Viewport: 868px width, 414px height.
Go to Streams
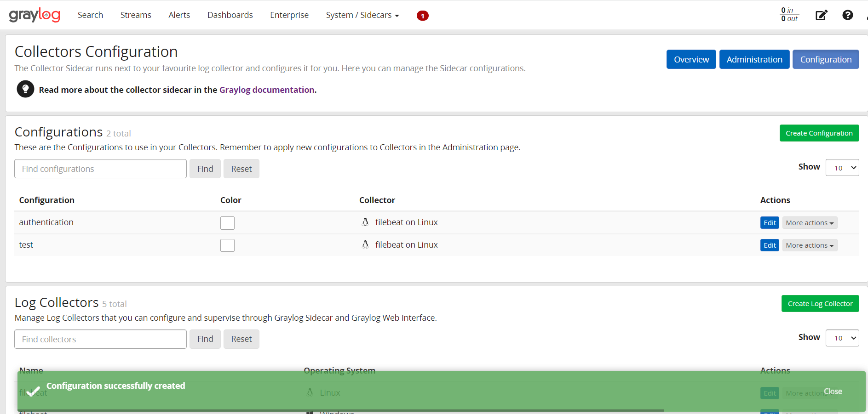[136, 15]
